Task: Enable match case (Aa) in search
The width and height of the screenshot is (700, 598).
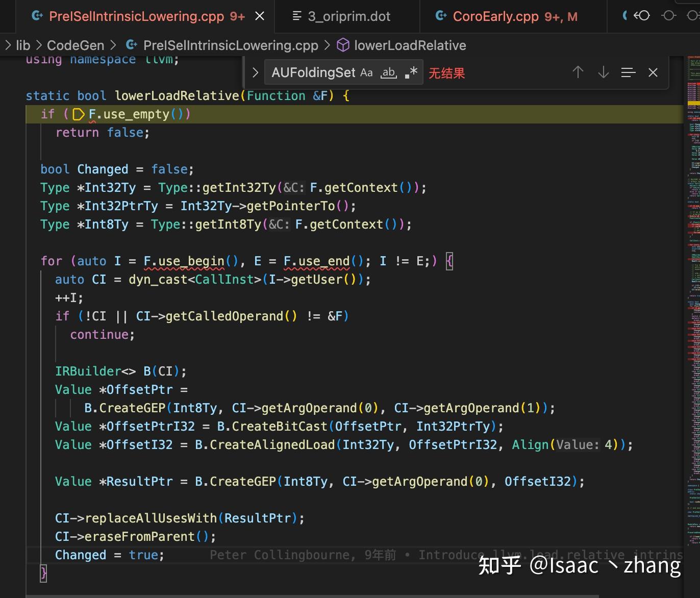Action: click(x=366, y=72)
